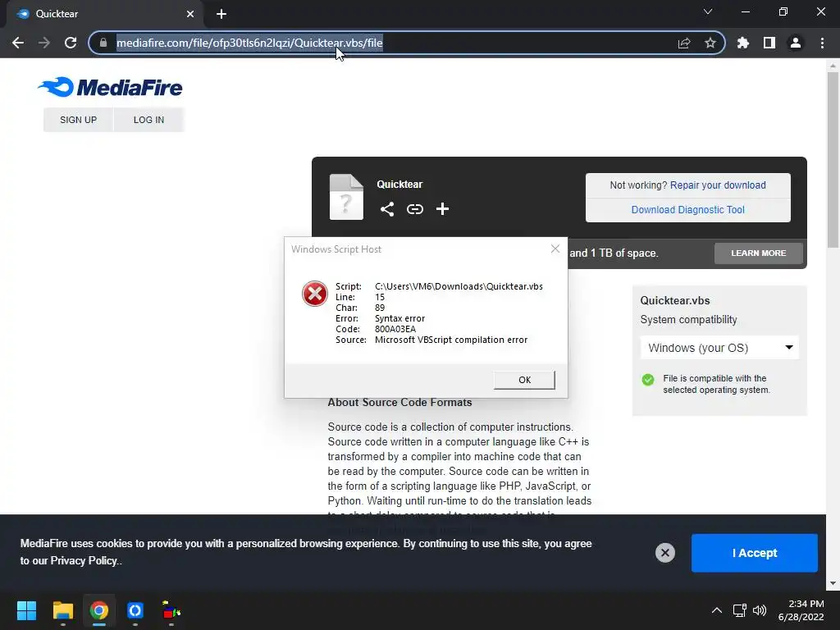
Task: Open network status tray icon
Action: tap(740, 610)
